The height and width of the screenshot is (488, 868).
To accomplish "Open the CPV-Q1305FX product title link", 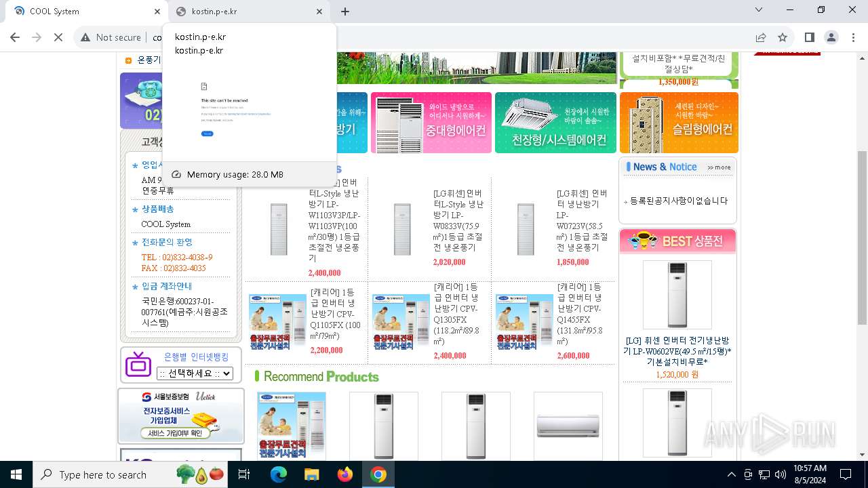I will pyautogui.click(x=458, y=314).
